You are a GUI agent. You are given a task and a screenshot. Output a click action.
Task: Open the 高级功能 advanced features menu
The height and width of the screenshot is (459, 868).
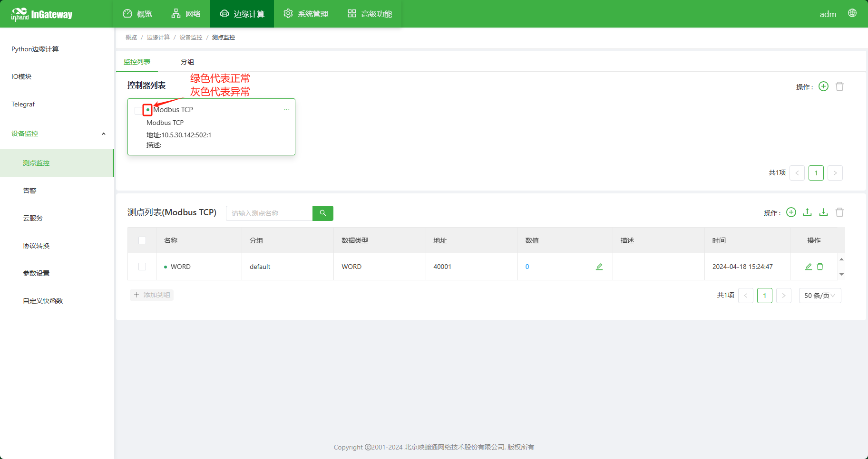click(x=370, y=14)
